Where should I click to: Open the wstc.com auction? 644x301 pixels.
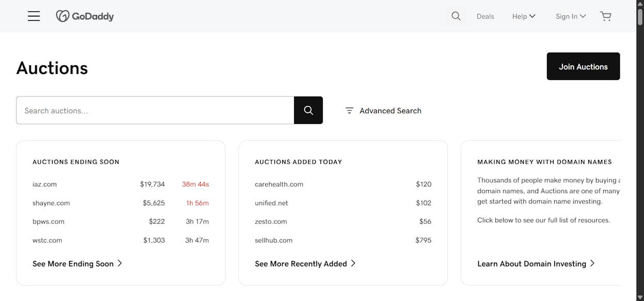click(x=47, y=240)
